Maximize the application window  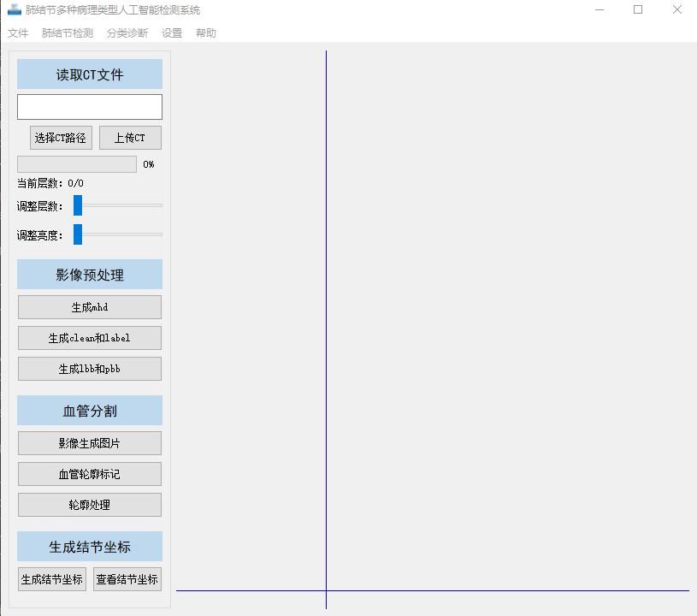638,9
